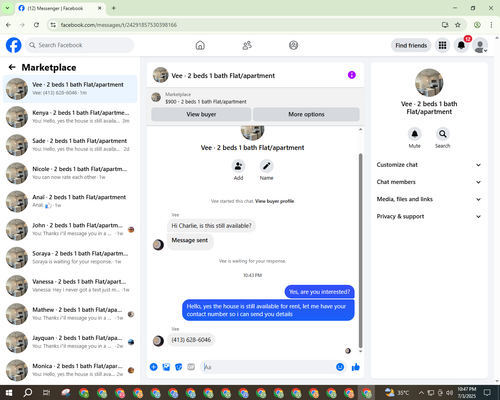This screenshot has height=400, width=500.
Task: Select the Messenger | Facebook browser tab
Action: tap(60, 8)
